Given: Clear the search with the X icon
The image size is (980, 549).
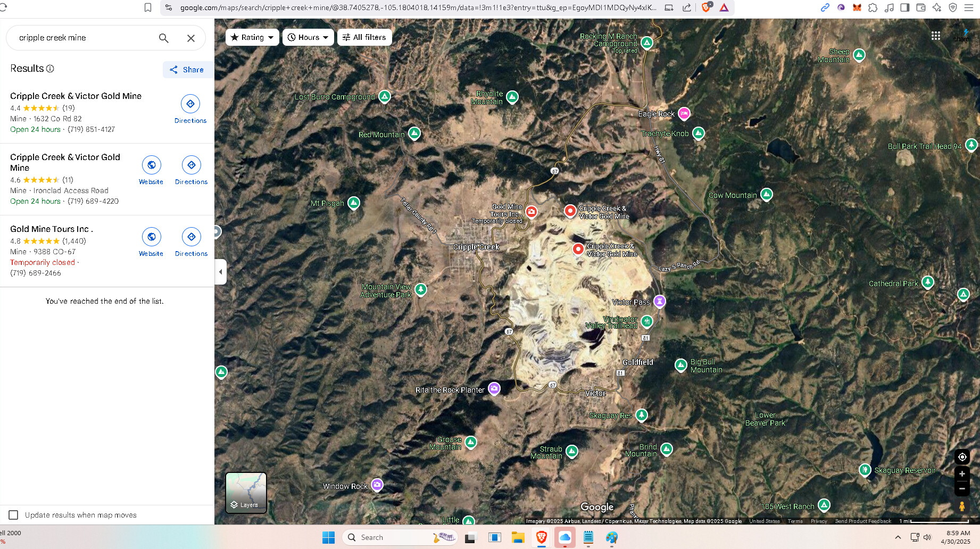Looking at the screenshot, I should coord(191,38).
